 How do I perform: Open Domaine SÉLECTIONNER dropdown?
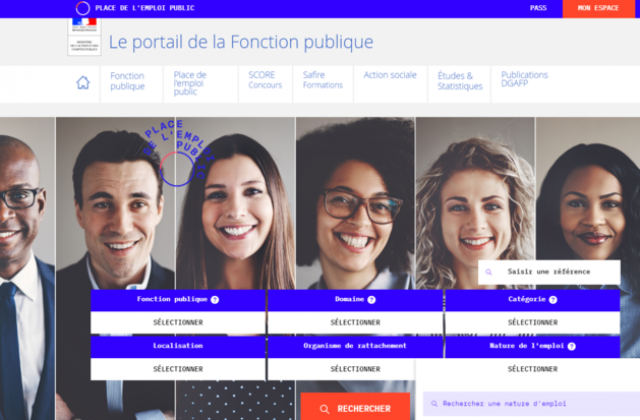(355, 322)
